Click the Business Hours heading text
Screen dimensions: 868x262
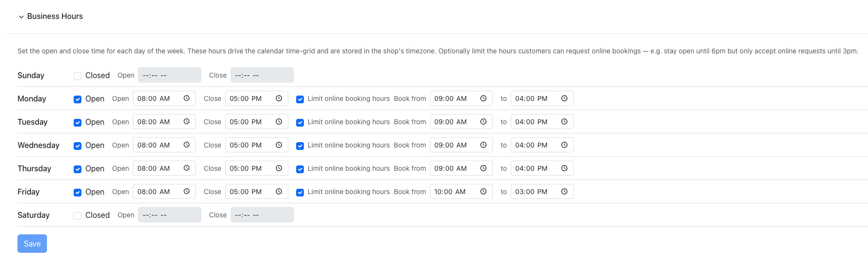click(55, 16)
